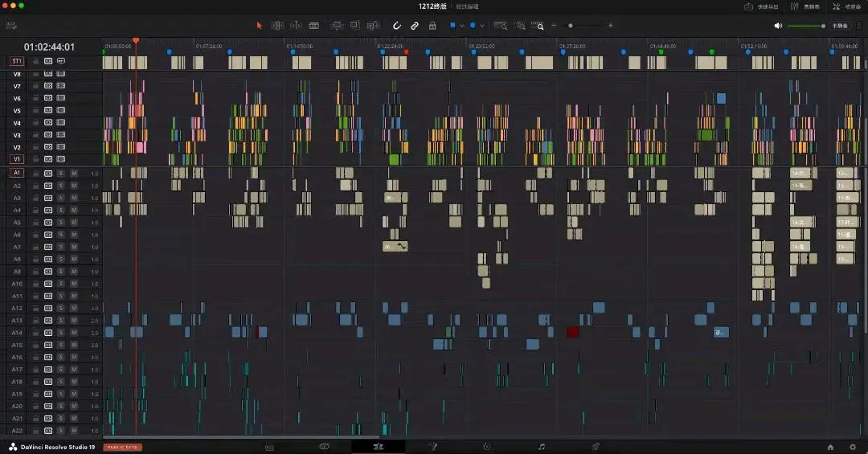The image size is (868, 454).
Task: Disable video track V7
Action: (61, 86)
